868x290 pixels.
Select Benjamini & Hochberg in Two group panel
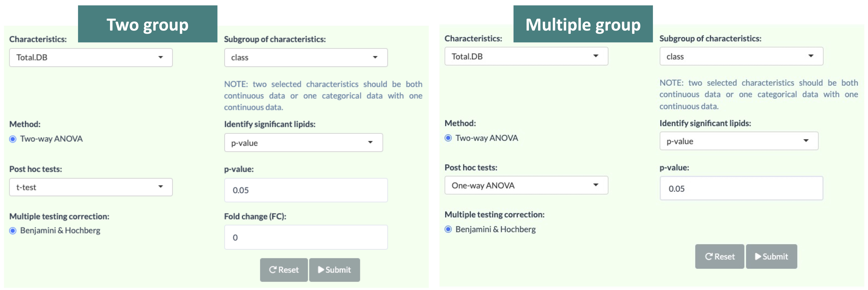[13, 231]
